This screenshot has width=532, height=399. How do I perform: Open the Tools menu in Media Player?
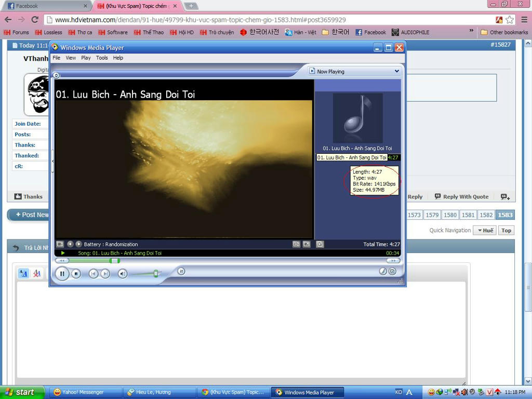(102, 58)
